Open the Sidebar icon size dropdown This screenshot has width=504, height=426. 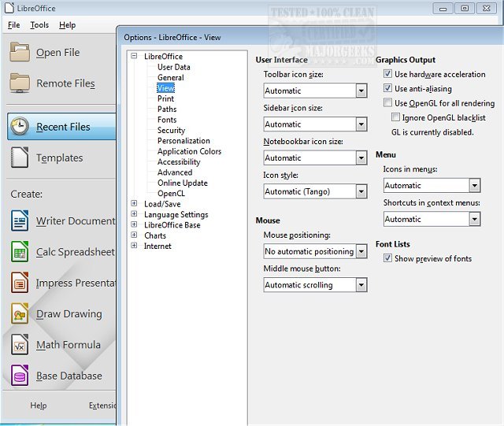point(315,124)
